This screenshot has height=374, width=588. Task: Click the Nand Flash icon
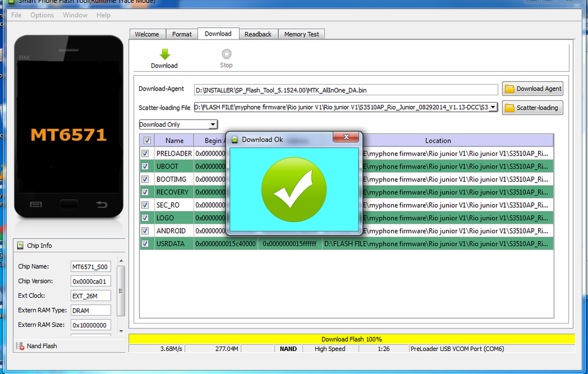20,346
